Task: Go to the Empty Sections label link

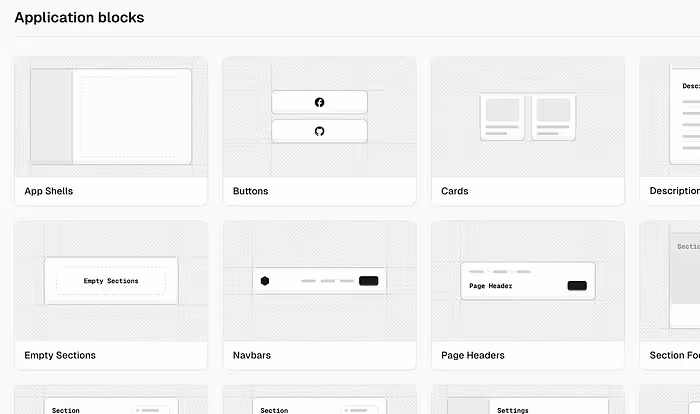Action: (60, 355)
